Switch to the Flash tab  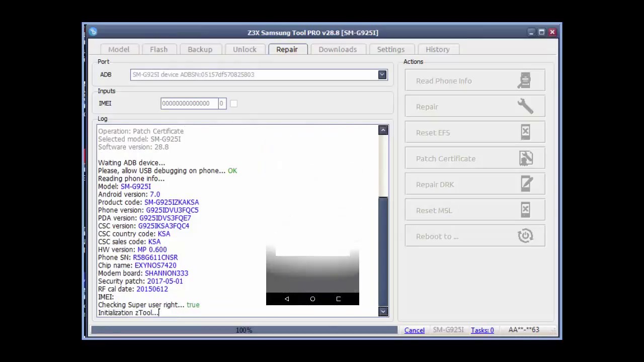(x=158, y=49)
